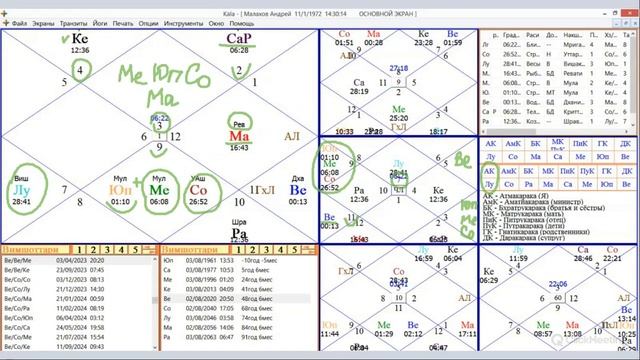Viewport: 640px width, 360px height.
Task: Click СаР 06:28 in the main chart
Action: (x=239, y=42)
